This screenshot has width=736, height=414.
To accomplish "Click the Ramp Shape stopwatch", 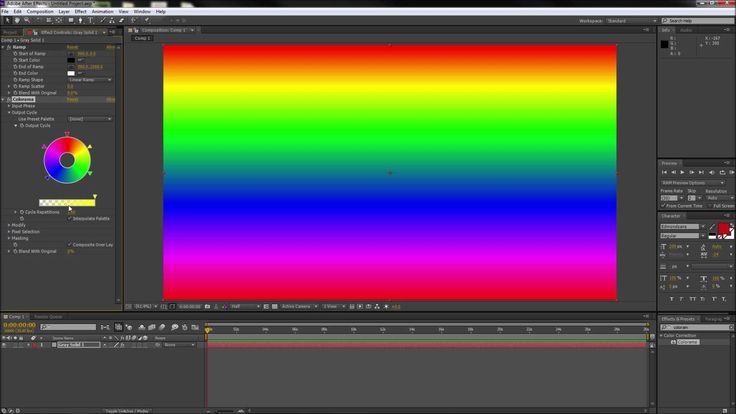I will click(15, 80).
